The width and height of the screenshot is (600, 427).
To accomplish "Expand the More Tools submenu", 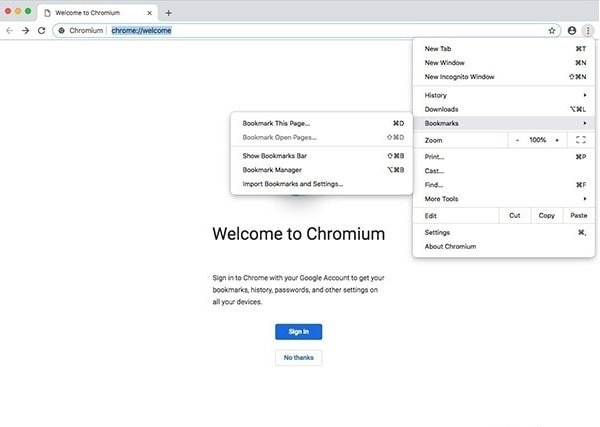I will click(504, 199).
